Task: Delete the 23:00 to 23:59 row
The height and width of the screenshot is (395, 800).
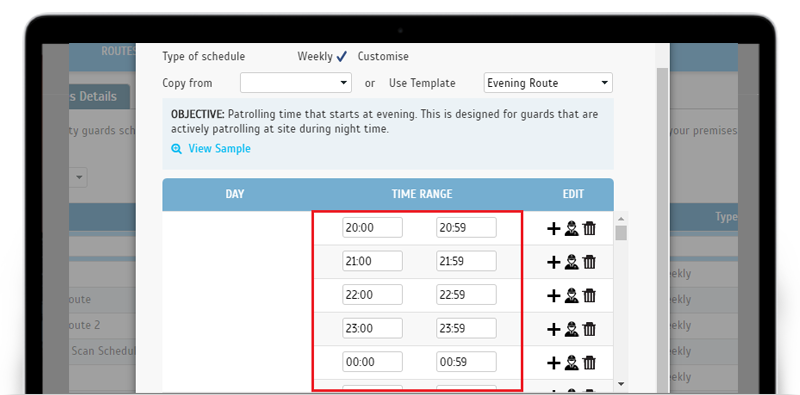Action: tap(589, 329)
